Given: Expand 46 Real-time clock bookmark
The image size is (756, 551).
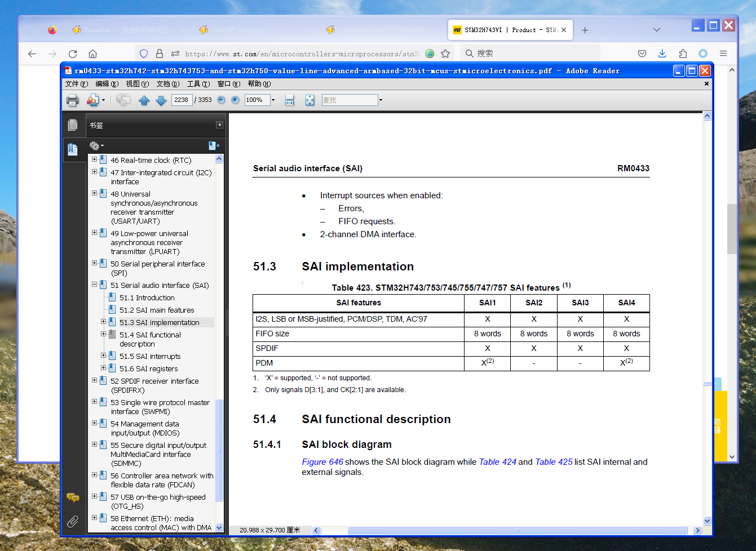Looking at the screenshot, I should [x=95, y=159].
